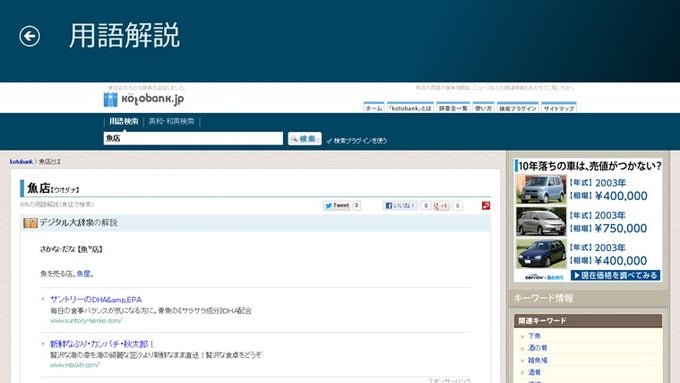680x383 pixels.
Task: Open the www.suntory-kenko.com ad URL
Action: 86,321
